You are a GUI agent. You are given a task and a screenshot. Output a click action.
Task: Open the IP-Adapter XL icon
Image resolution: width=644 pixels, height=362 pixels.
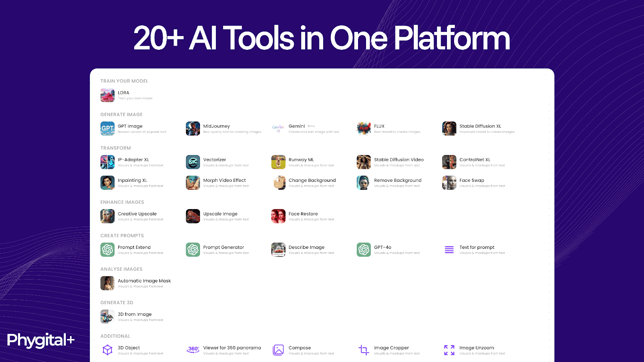tap(107, 162)
